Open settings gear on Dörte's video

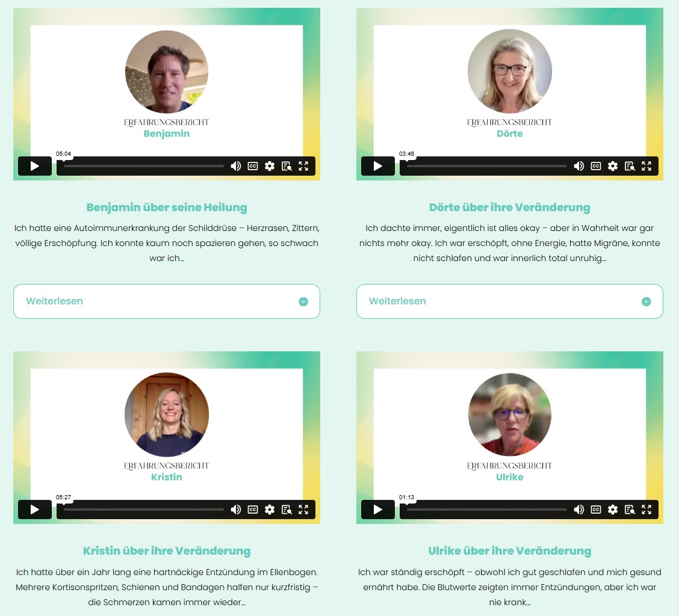point(613,166)
